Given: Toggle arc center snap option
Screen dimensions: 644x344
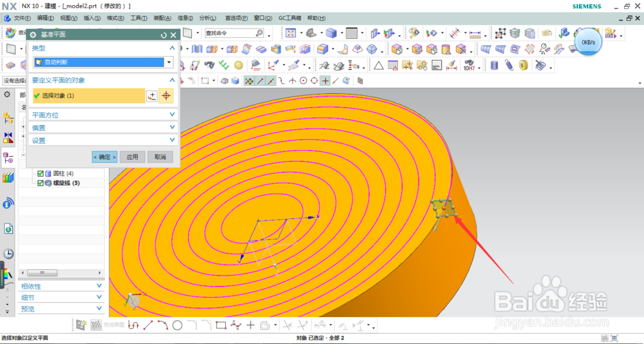Looking at the screenshot, I should 303,81.
